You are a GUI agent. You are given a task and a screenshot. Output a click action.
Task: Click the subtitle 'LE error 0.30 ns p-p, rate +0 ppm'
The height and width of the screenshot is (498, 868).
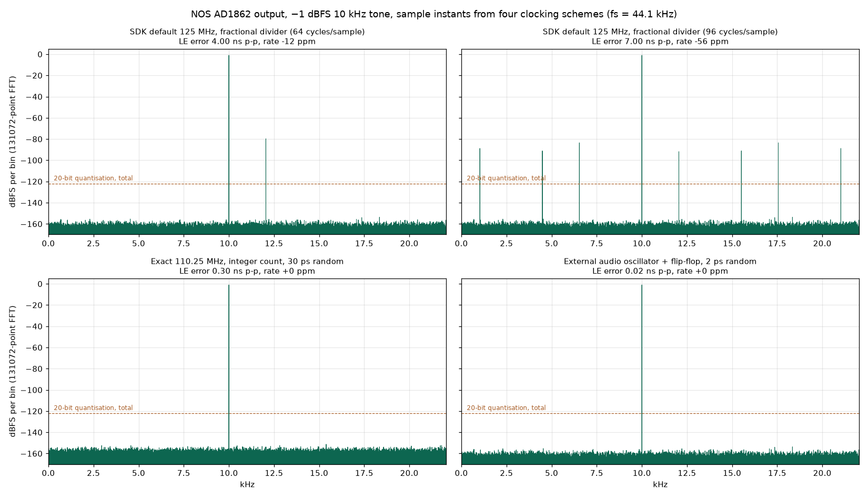pyautogui.click(x=247, y=272)
